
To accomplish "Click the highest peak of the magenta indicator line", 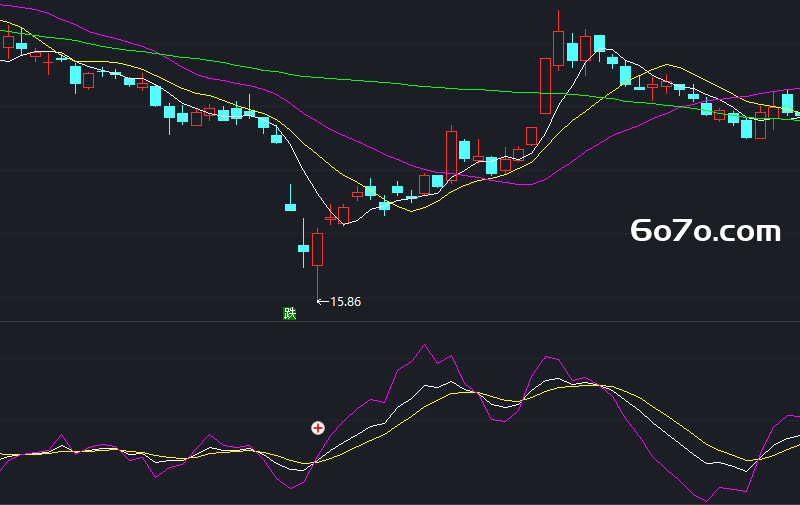I will coord(424,346).
